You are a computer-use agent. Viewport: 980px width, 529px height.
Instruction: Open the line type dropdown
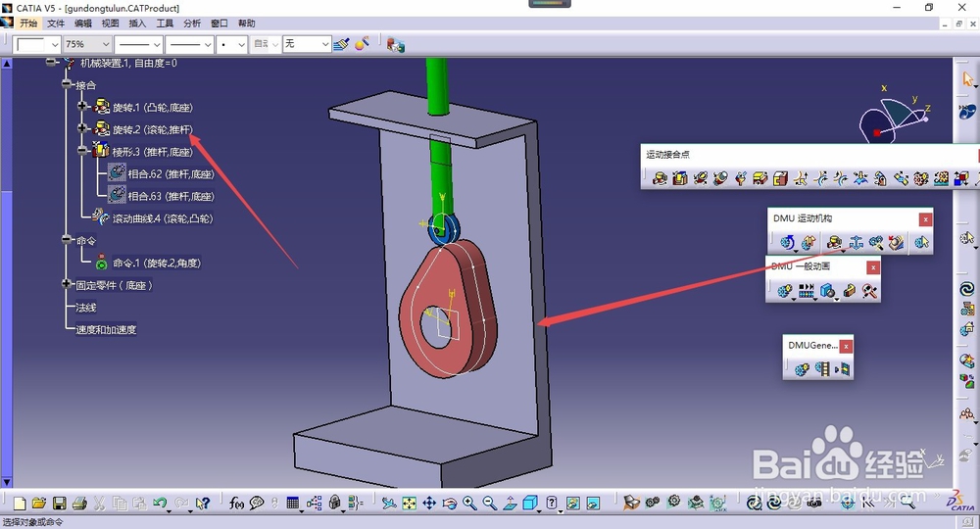(x=208, y=44)
